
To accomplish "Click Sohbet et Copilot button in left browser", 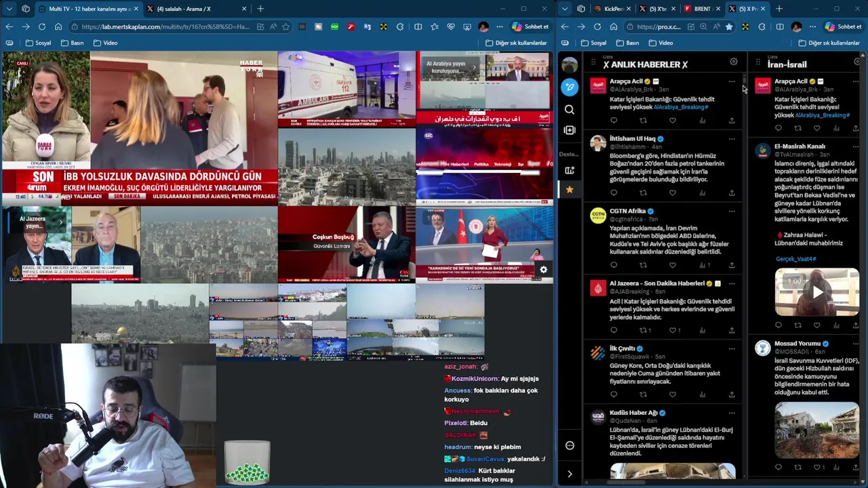I will coord(530,26).
